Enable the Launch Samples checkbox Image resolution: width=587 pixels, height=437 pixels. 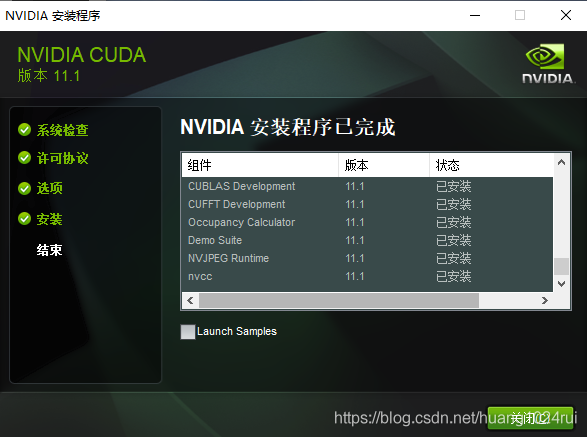pyautogui.click(x=188, y=332)
